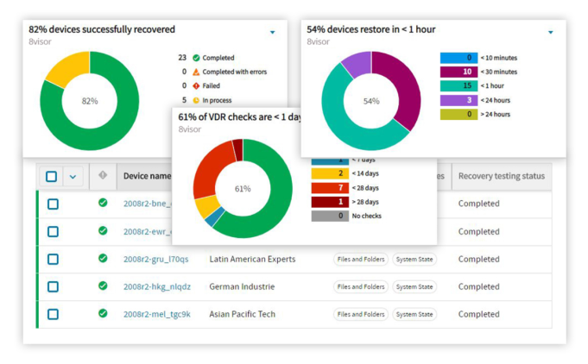Screen dimensions: 588x364
Task: Click the 82% devices recovered donut chart center
Action: coord(89,101)
